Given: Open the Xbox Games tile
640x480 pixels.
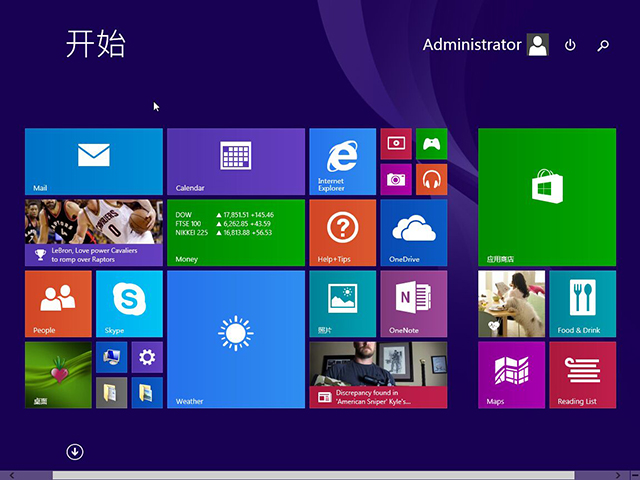Looking at the screenshot, I should 431,144.
